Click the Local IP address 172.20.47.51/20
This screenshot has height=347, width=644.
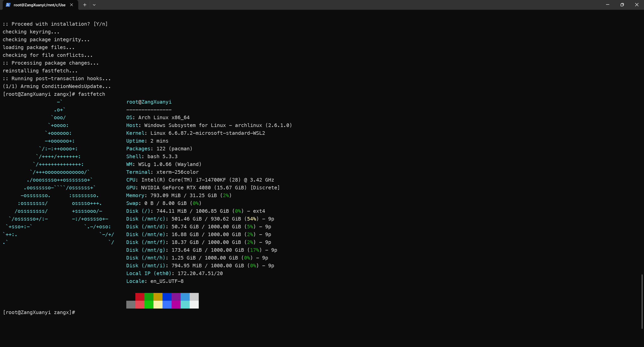click(x=200, y=273)
